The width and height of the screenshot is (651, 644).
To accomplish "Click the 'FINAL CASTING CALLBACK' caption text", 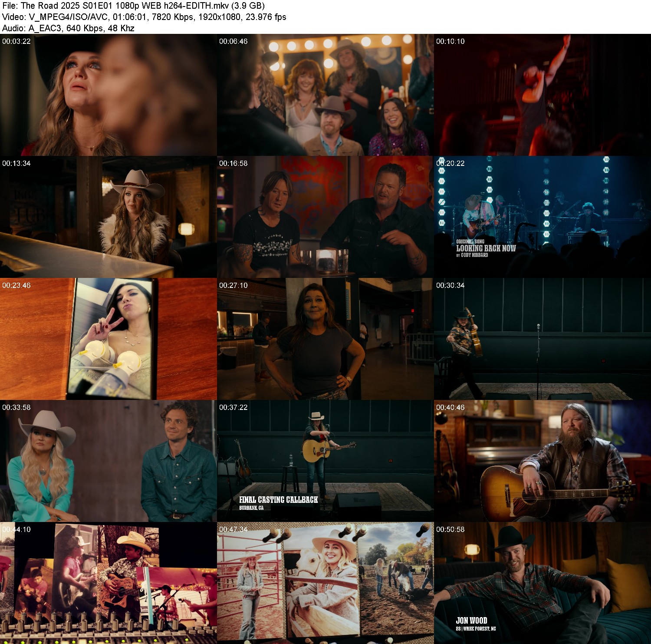I will pos(279,500).
